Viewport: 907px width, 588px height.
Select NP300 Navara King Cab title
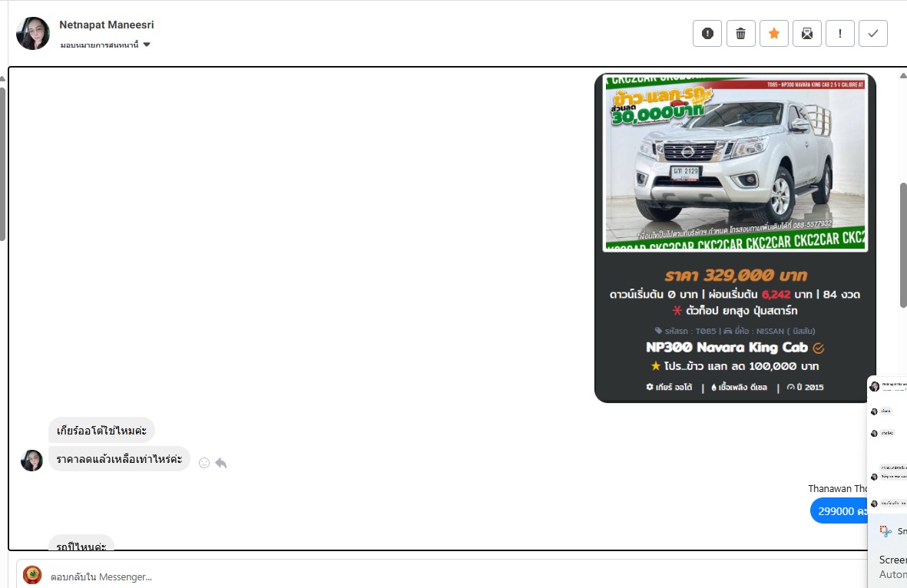[727, 348]
